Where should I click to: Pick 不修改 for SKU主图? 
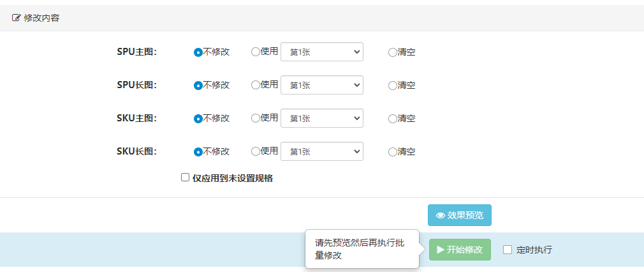point(198,119)
